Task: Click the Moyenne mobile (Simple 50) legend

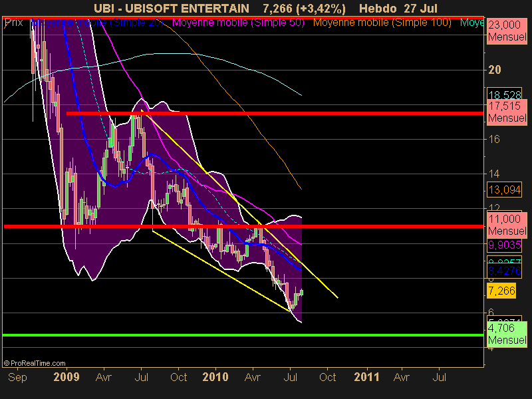Action: (x=239, y=23)
